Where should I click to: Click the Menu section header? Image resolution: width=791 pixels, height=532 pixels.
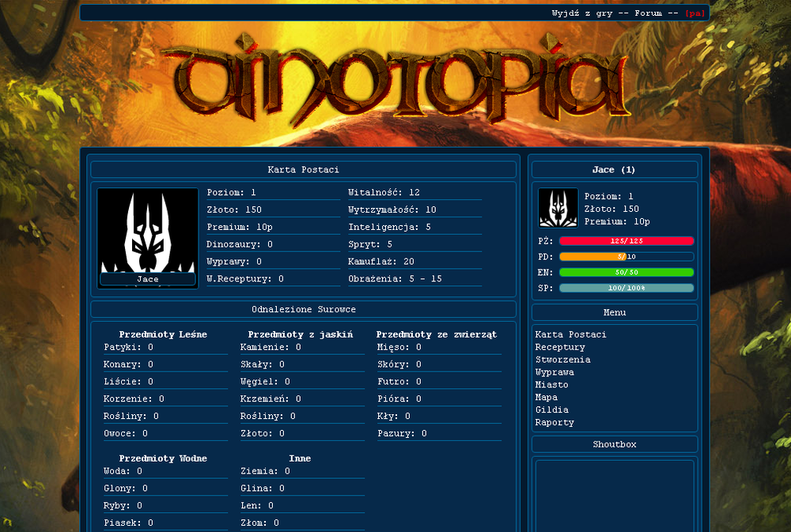point(615,312)
